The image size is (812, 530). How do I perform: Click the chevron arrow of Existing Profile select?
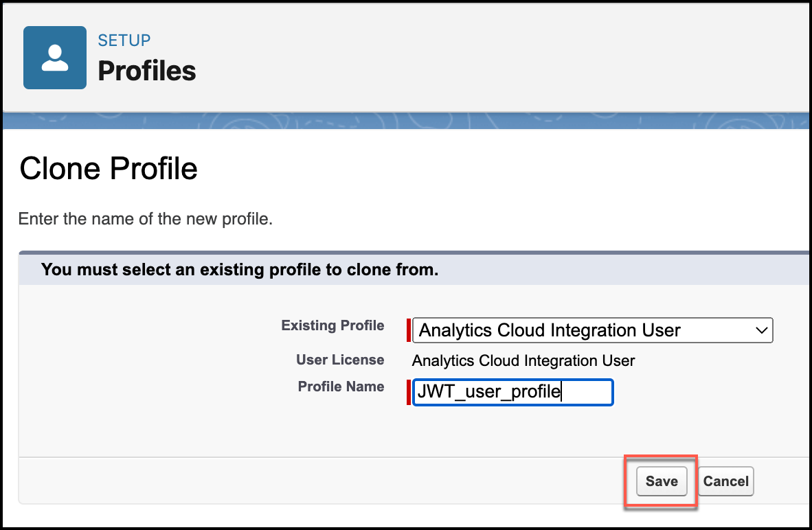[x=761, y=330]
